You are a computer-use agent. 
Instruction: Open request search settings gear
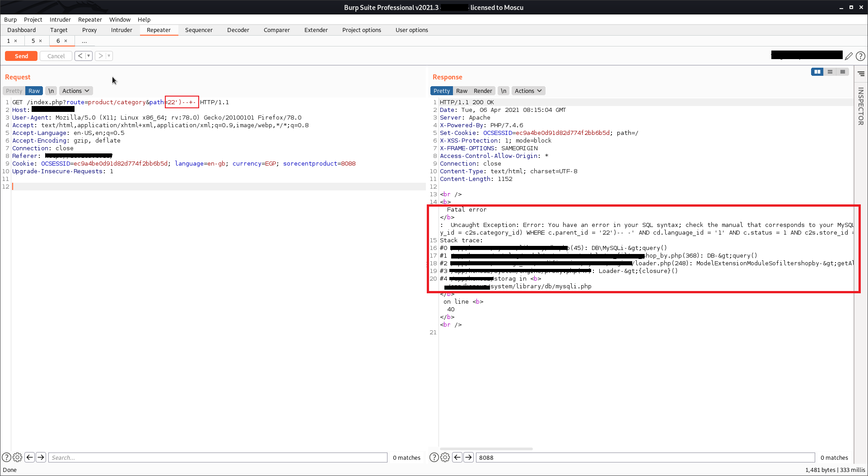(18, 457)
